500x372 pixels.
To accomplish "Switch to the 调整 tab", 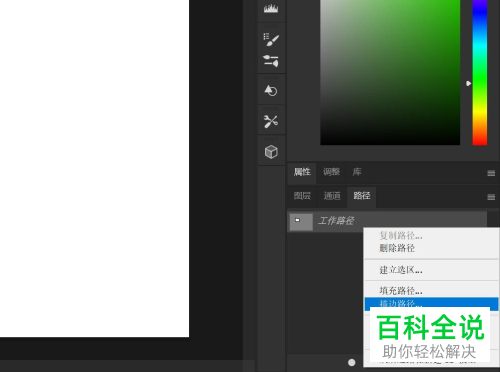I will pos(331,172).
